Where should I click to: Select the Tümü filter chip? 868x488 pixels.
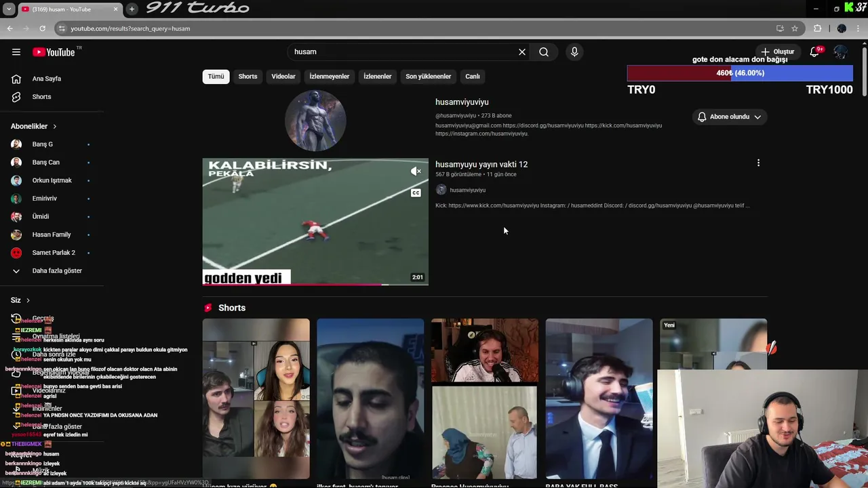pyautogui.click(x=216, y=77)
